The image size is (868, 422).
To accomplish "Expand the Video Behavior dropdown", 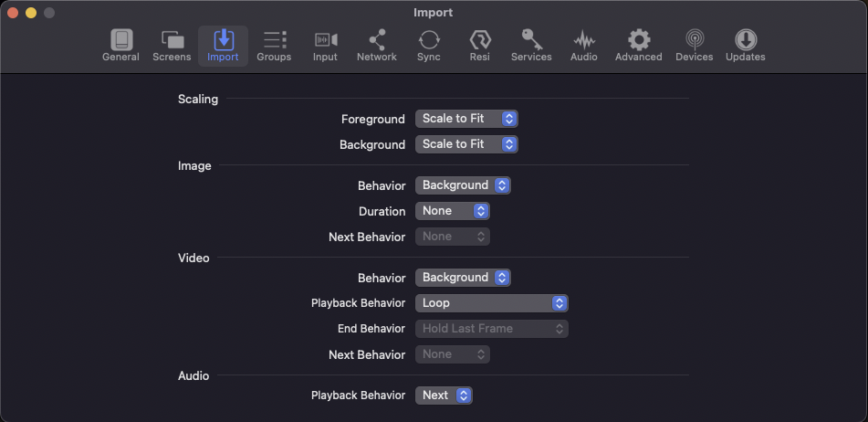I will point(463,278).
